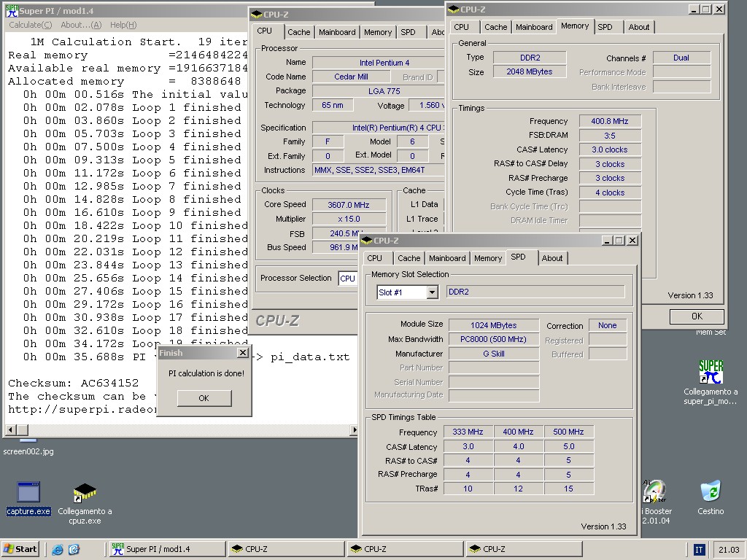Click the Manufacturer G Skill field
Screen dimensions: 747x560
[x=494, y=354]
